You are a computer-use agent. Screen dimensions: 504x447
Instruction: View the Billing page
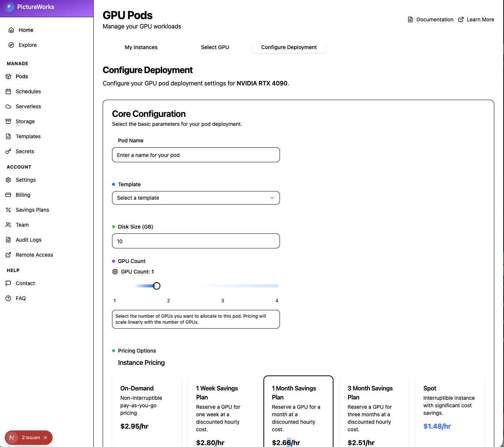pos(22,195)
